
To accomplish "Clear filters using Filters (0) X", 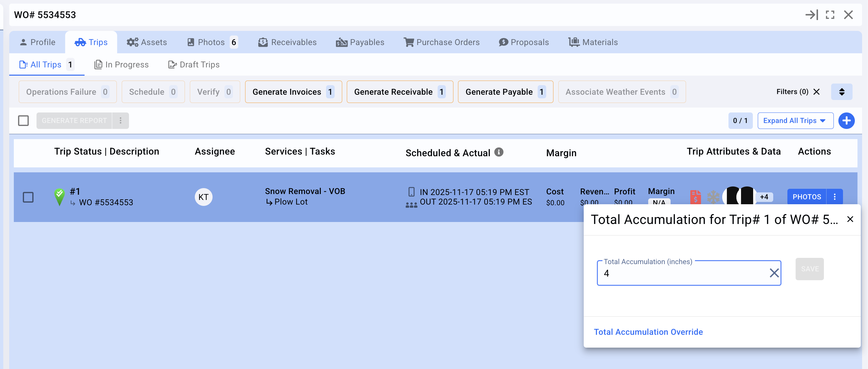I will pyautogui.click(x=816, y=92).
